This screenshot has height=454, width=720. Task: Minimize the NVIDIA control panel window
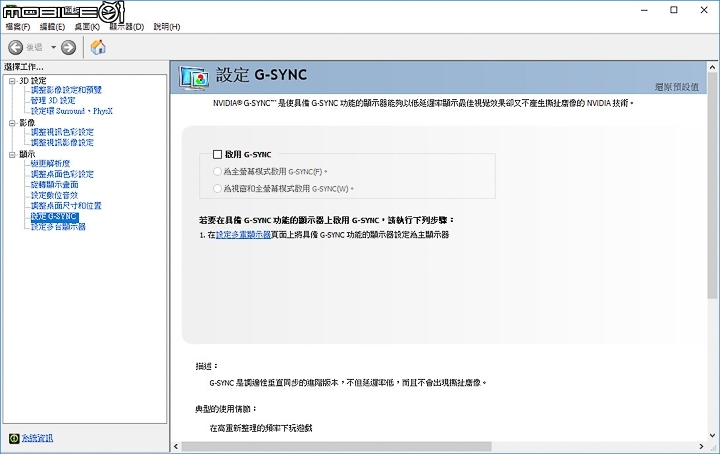point(644,10)
